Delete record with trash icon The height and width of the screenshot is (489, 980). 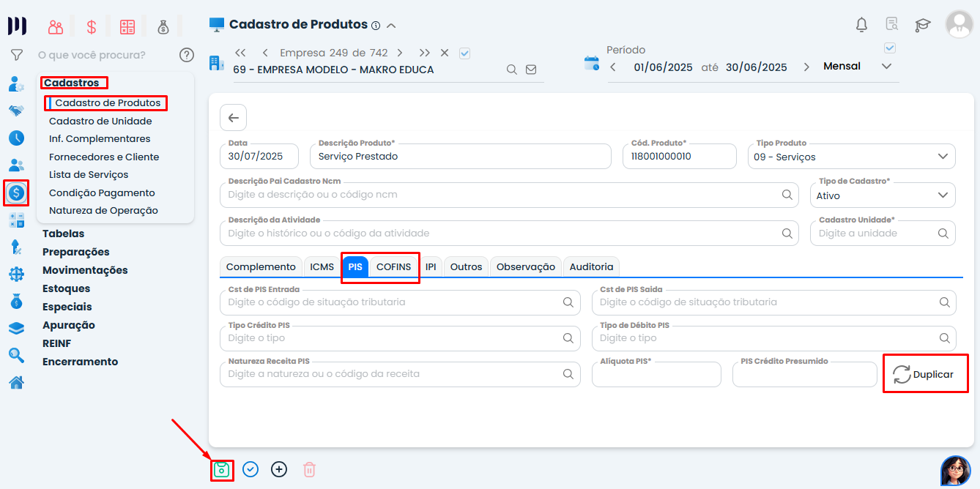(309, 469)
